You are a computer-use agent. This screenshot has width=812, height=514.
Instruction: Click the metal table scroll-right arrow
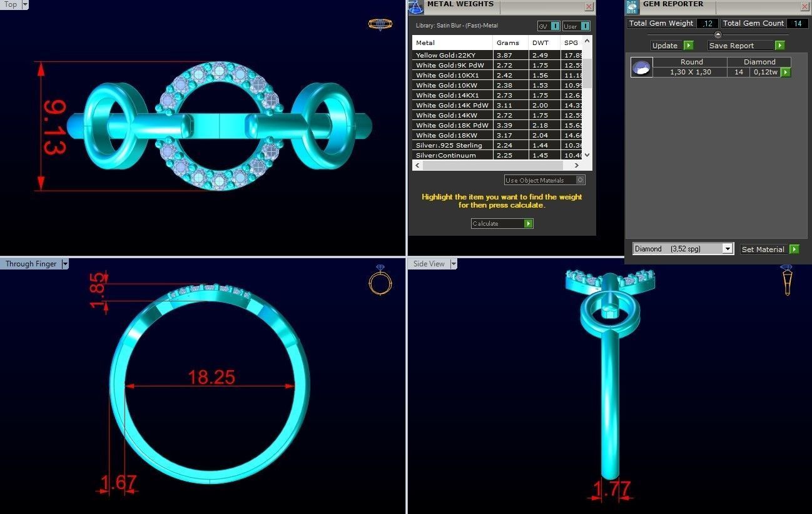[x=577, y=165]
